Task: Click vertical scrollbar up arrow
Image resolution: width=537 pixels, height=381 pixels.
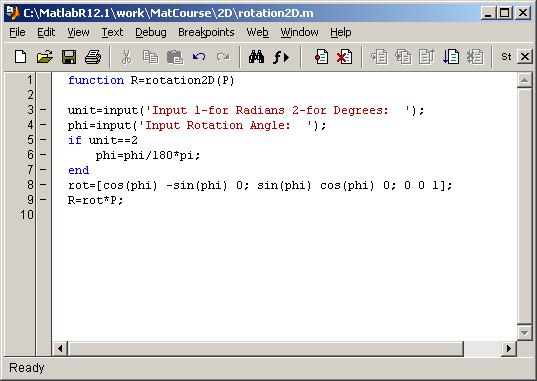Action: (524, 81)
